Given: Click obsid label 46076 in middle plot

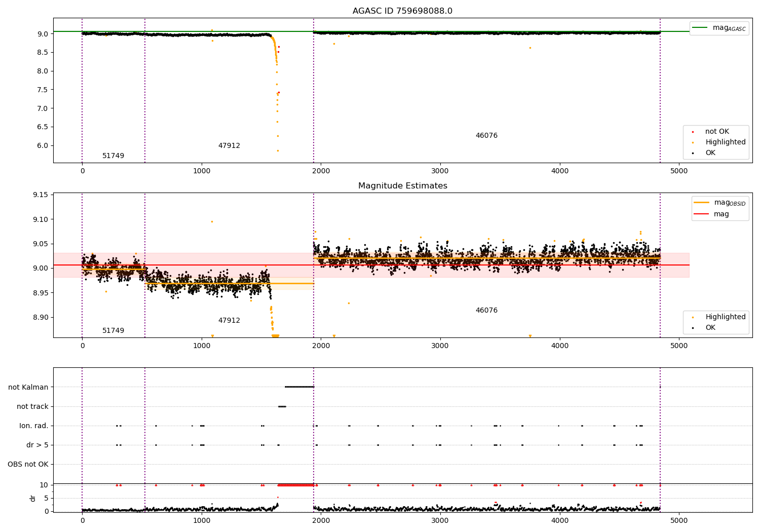Looking at the screenshot, I should tap(486, 311).
